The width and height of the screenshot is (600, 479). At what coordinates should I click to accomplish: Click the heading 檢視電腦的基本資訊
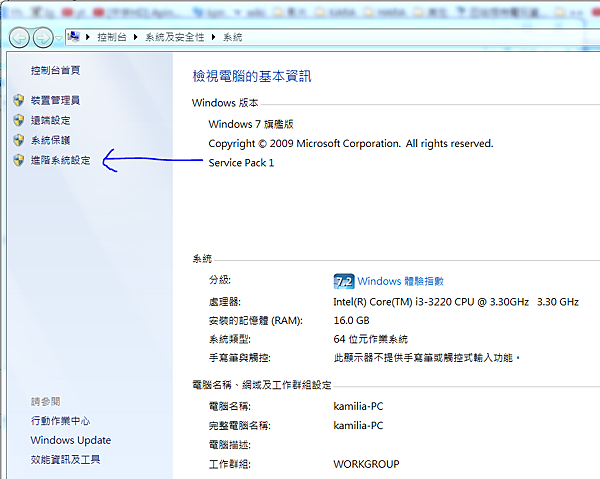pos(252,76)
